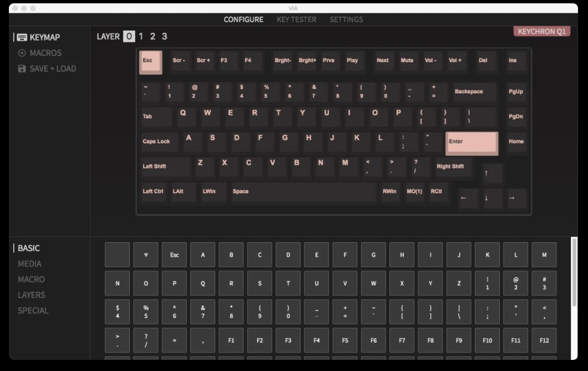The height and width of the screenshot is (371, 588).
Task: Select the PgUp key on layout
Action: pos(516,92)
